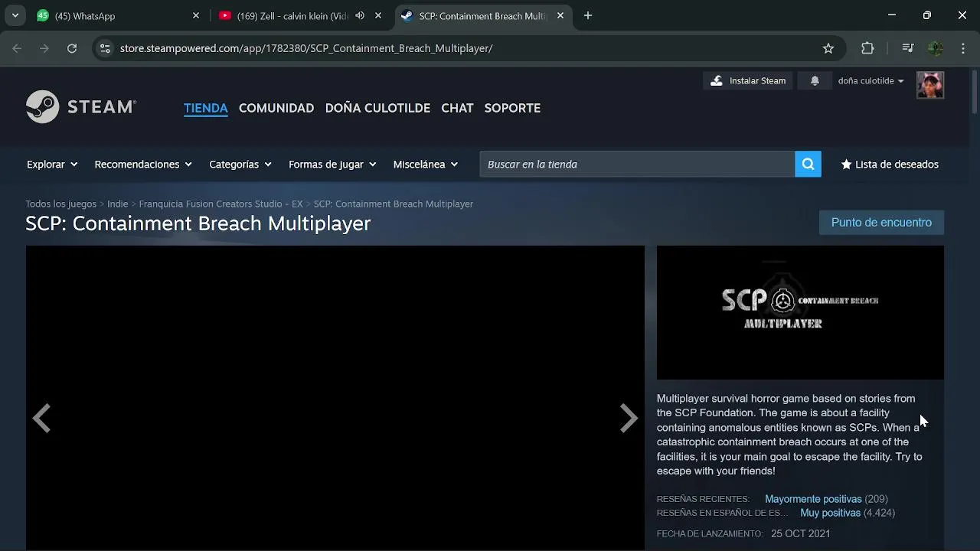This screenshot has height=551, width=980.
Task: Click the SCP game title heading
Action: tap(198, 223)
